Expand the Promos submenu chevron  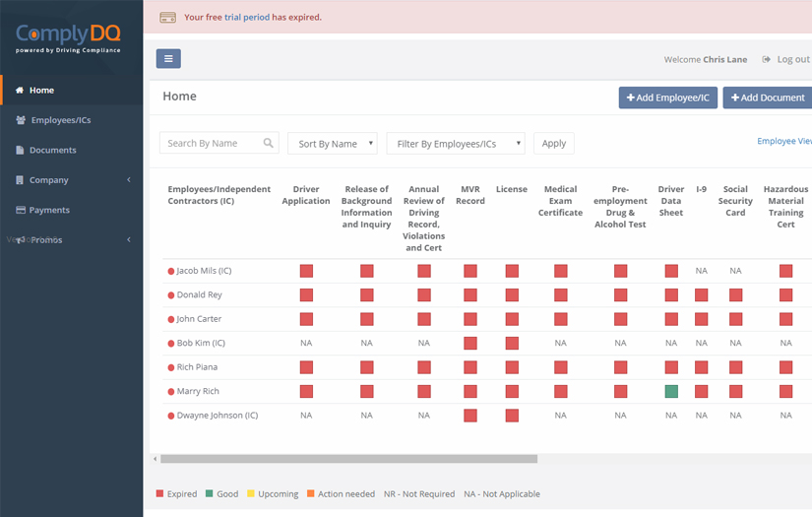point(129,240)
